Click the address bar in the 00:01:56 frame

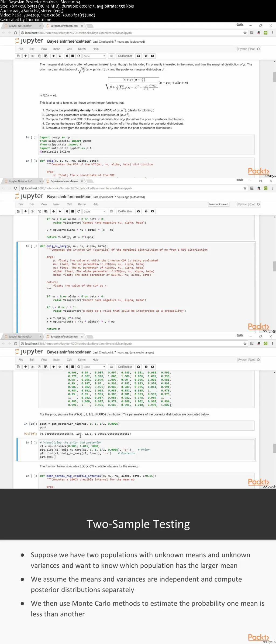pos(132,33)
